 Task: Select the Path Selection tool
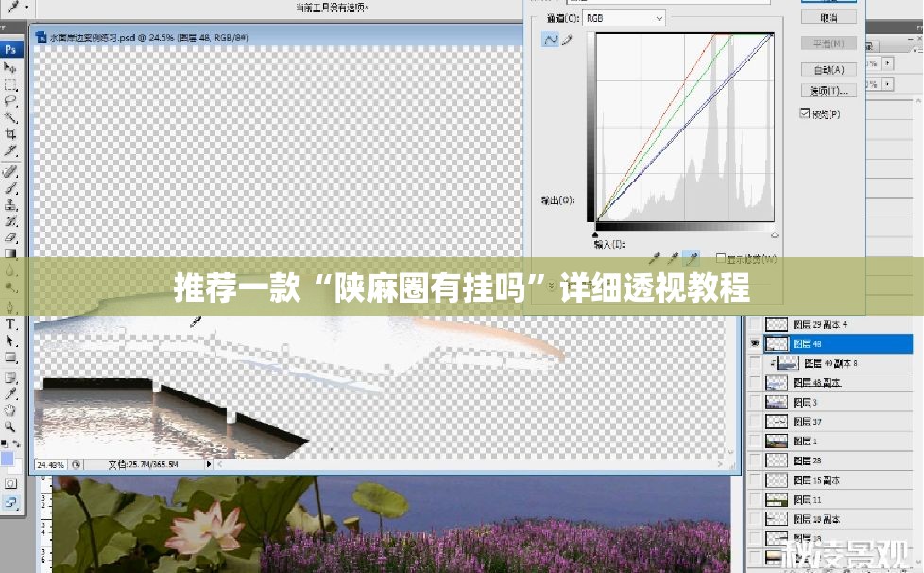click(10, 340)
